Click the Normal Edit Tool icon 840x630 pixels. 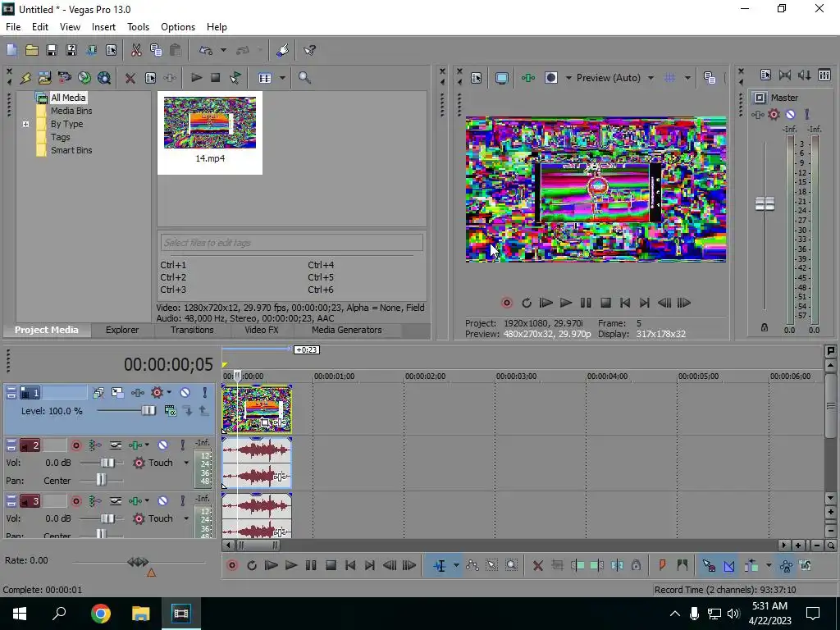(x=440, y=566)
